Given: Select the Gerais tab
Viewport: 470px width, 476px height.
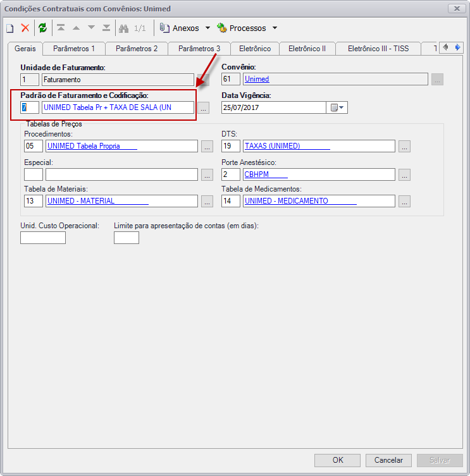Looking at the screenshot, I should click(25, 49).
